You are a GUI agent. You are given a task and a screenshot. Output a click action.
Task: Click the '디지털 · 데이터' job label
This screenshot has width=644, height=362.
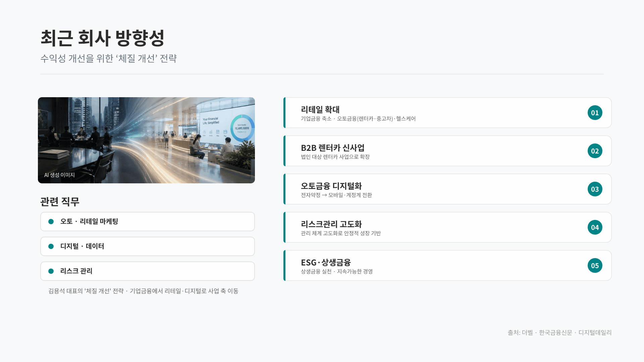82,246
